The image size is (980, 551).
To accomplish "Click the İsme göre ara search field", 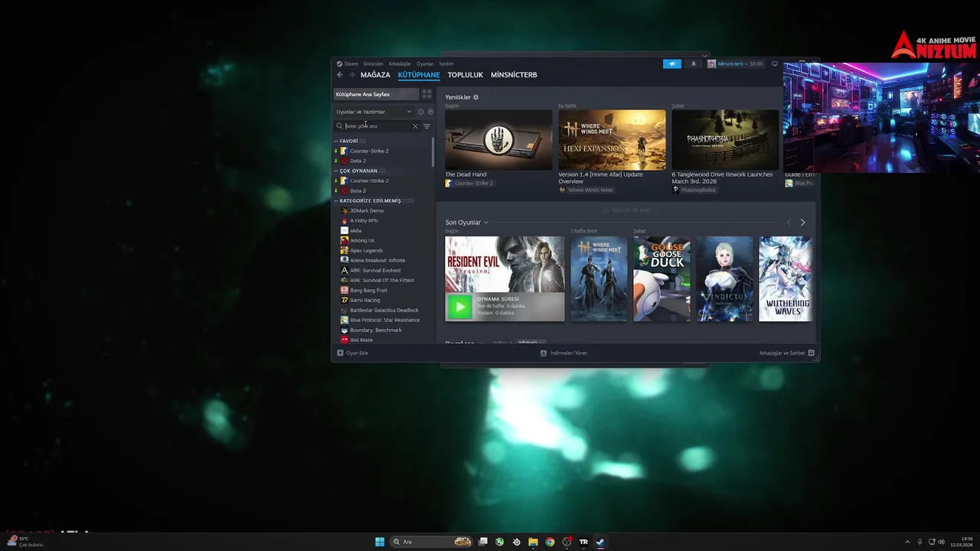I will [377, 126].
